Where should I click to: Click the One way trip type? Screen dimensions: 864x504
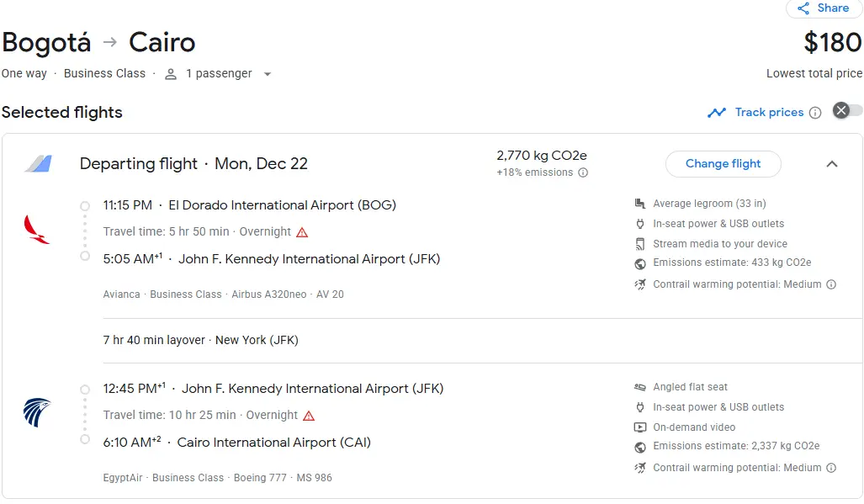pyautogui.click(x=24, y=73)
